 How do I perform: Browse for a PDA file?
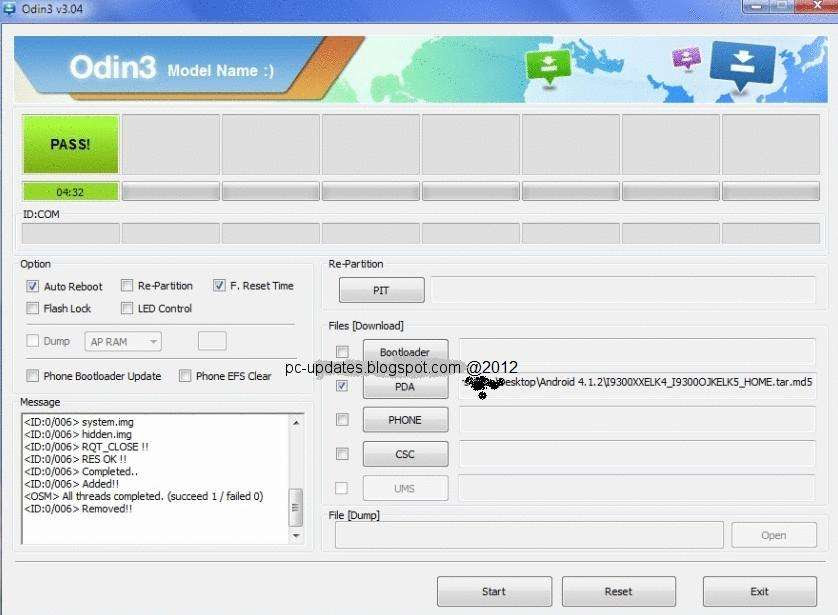(406, 386)
